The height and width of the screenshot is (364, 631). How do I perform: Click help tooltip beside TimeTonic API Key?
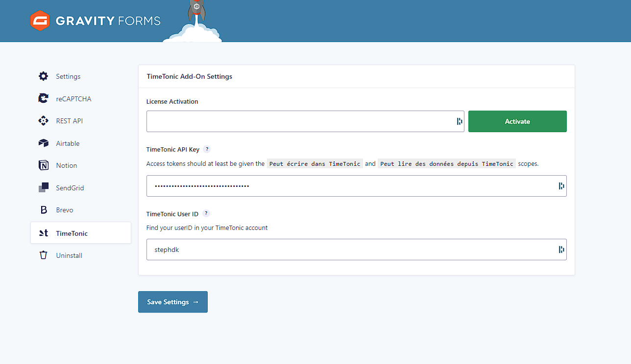point(207,149)
